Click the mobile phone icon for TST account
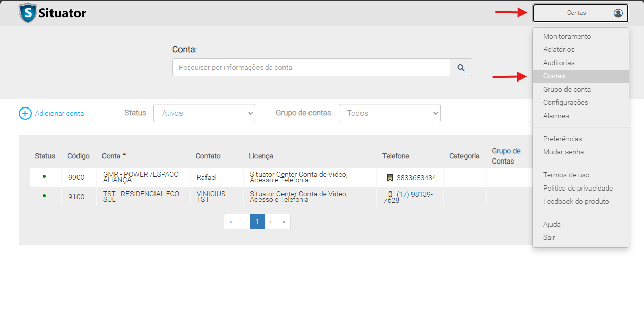 [390, 194]
